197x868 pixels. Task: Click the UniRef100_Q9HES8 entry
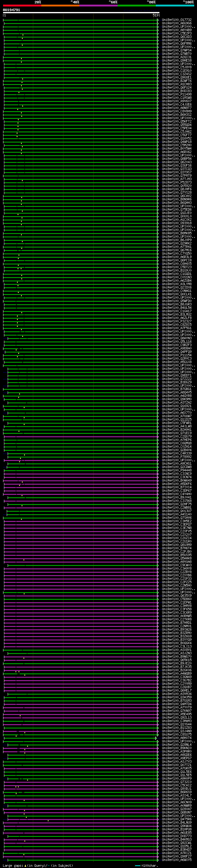pos(176,60)
